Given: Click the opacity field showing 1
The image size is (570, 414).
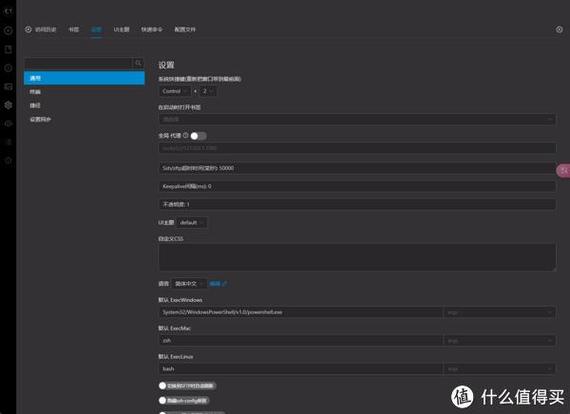Looking at the screenshot, I should tap(357, 204).
